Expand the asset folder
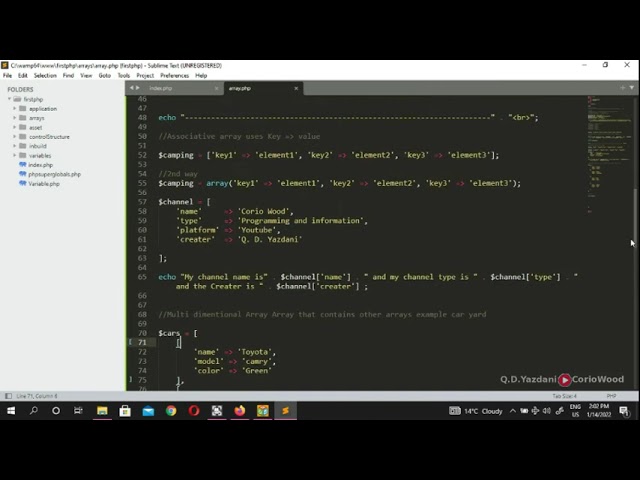Viewport: 640px width, 480px height. tap(15, 127)
